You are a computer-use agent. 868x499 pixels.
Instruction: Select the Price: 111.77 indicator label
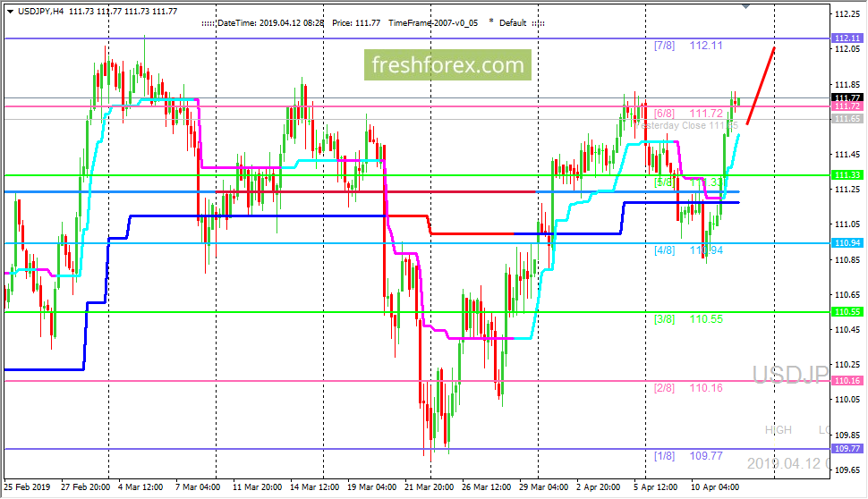pos(356,23)
